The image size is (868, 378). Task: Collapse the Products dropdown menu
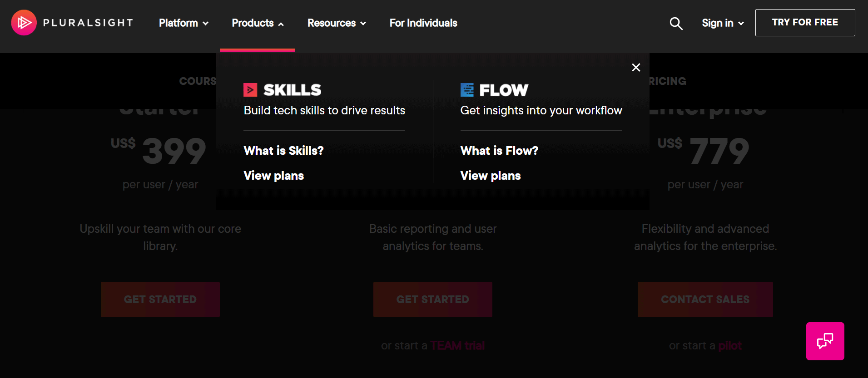[258, 23]
